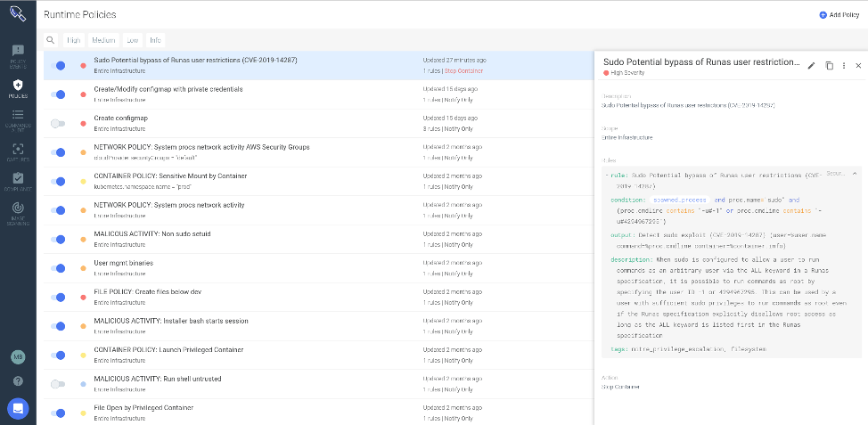
Task: Enable the Run shell untrusted policy toggle
Action: 58,384
